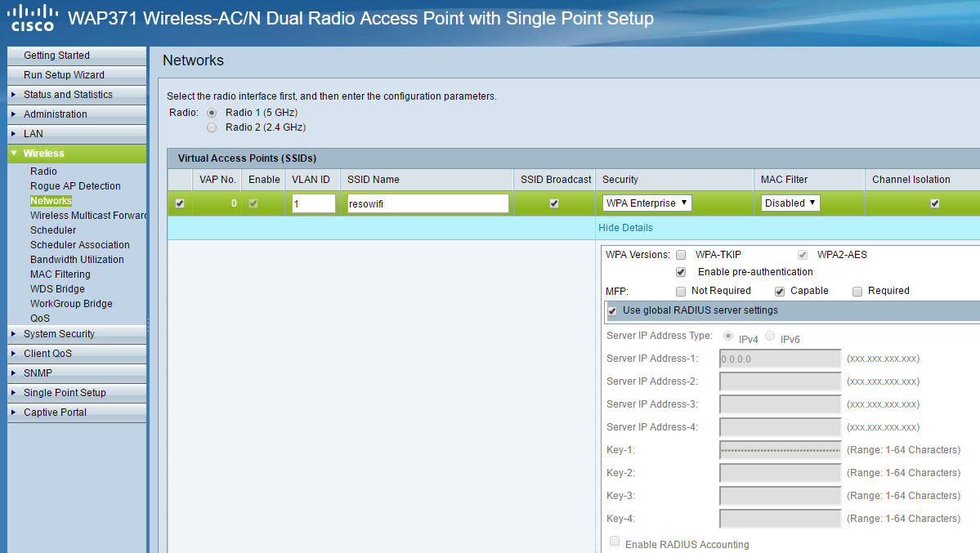Open Rogue AP Detection page
The image size is (980, 553).
click(75, 185)
